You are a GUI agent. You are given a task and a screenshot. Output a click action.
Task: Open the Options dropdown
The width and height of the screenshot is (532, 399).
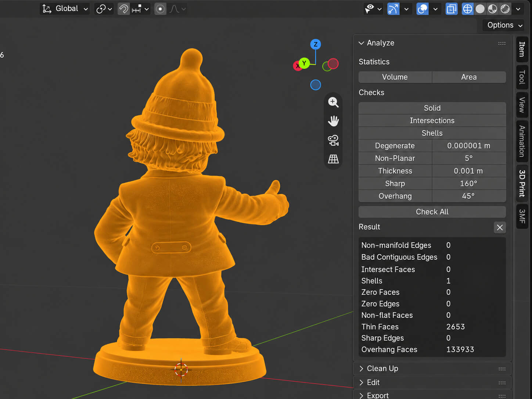pos(504,25)
